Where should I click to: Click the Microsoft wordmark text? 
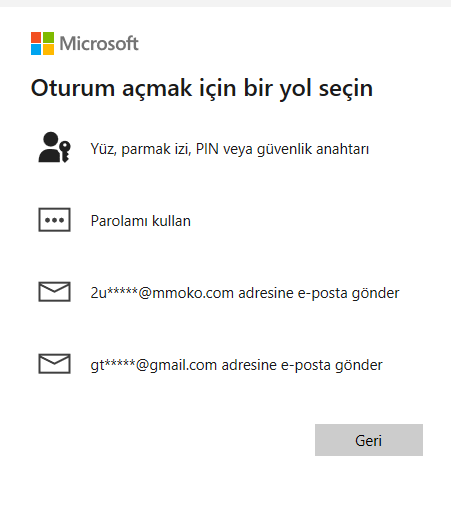(99, 43)
